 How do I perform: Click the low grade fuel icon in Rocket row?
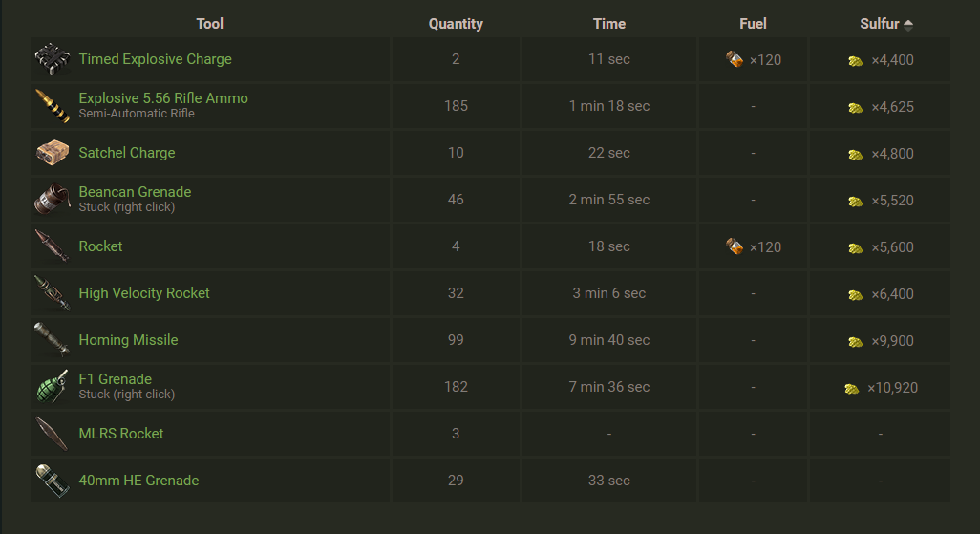click(735, 247)
